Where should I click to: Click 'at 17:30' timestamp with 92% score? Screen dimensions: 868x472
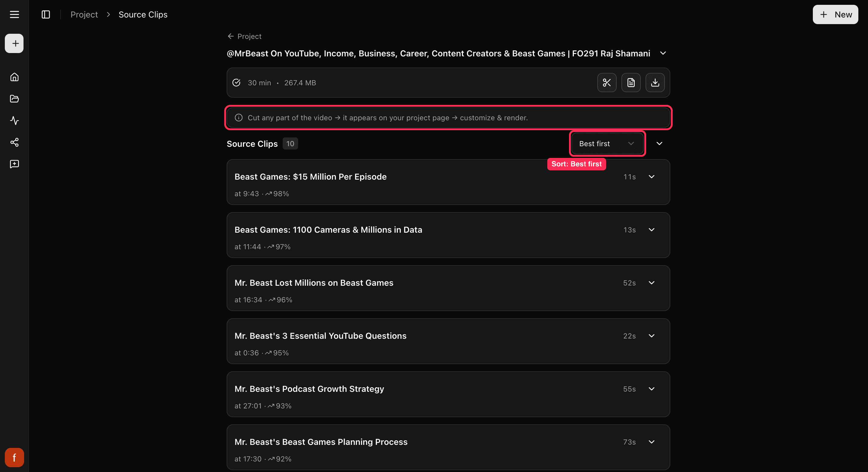click(263, 459)
